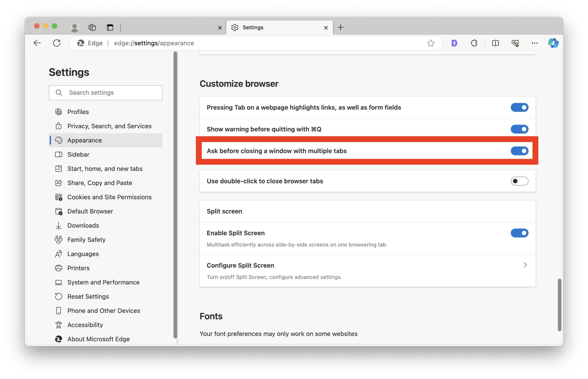Viewport: 588px width, 379px height.
Task: Click the Search settings field
Action: click(x=105, y=92)
